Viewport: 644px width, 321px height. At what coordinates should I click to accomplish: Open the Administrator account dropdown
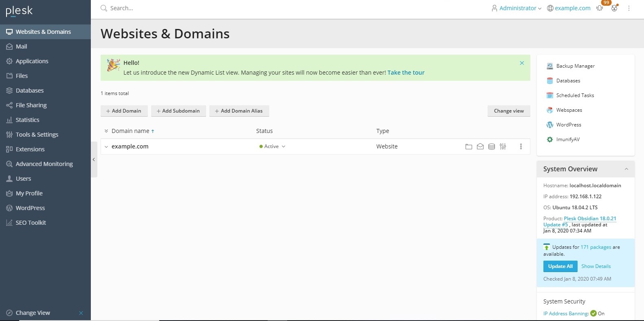(517, 8)
